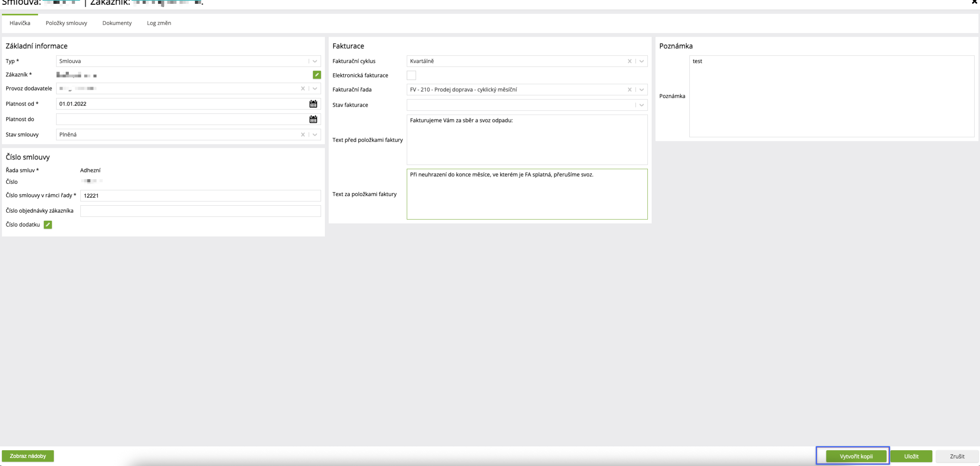Screen dimensions: 980x466
Task: Switch to the Položky smlouvy tab
Action: (x=66, y=23)
